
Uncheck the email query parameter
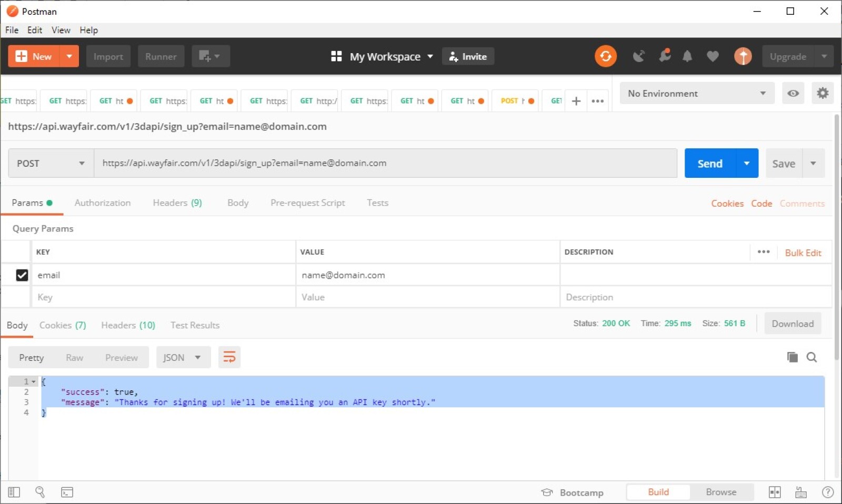pyautogui.click(x=22, y=275)
